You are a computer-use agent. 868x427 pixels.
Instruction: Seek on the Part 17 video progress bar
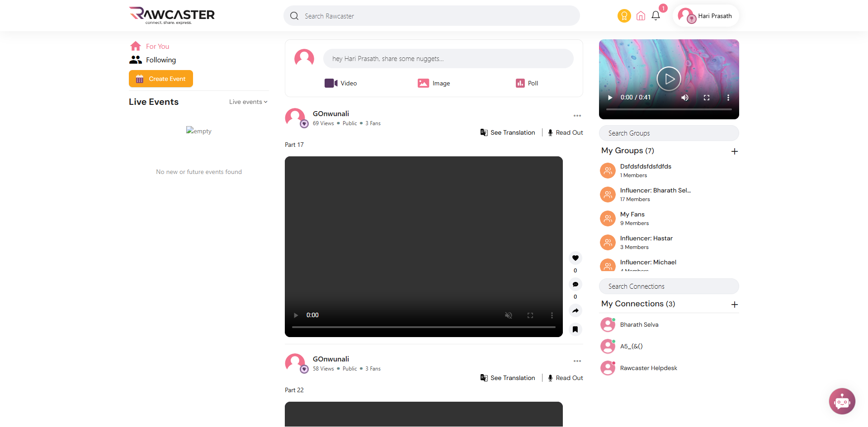point(424,327)
